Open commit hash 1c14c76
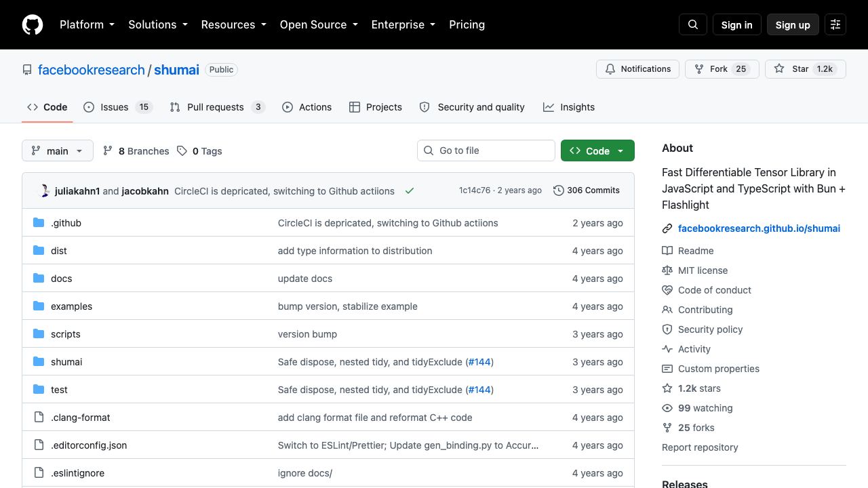The image size is (868, 488). point(475,190)
